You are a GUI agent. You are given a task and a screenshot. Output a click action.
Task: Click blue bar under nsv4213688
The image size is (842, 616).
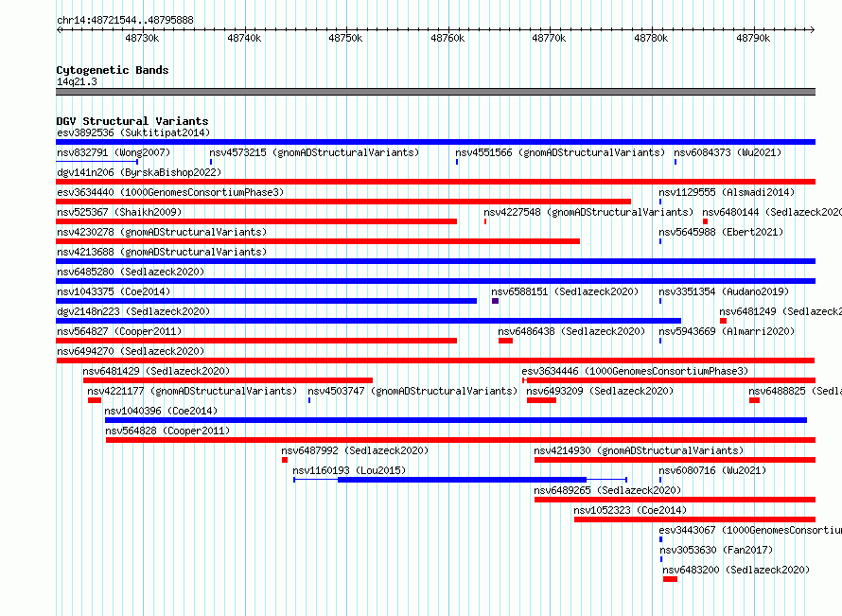tap(435, 261)
